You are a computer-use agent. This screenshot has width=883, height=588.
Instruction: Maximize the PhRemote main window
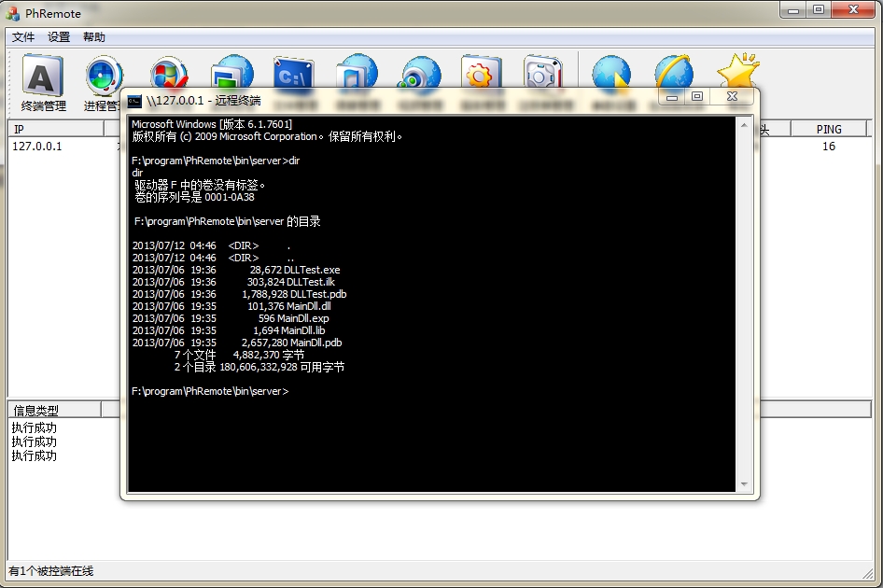pos(819,10)
